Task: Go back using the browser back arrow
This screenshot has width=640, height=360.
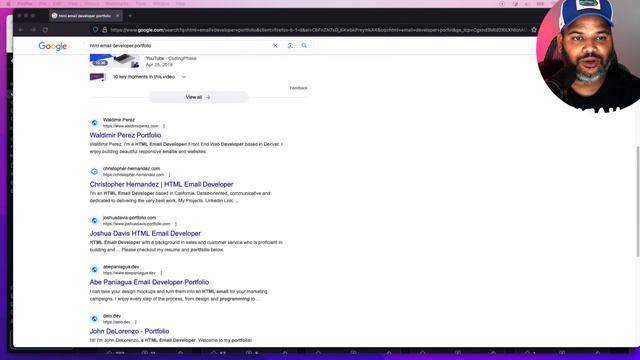Action: pos(21,30)
